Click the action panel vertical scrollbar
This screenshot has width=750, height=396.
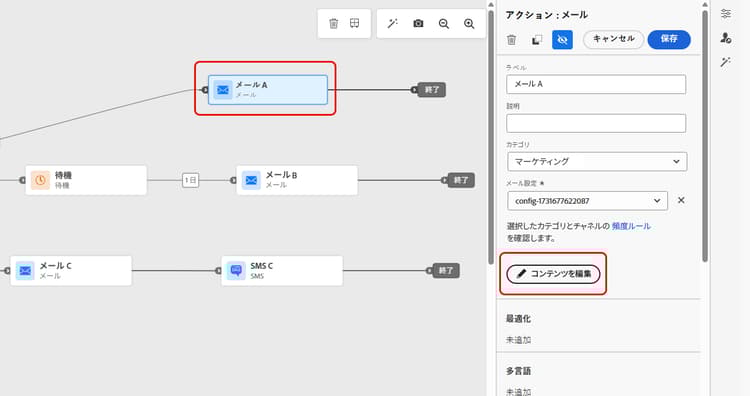[x=705, y=136]
